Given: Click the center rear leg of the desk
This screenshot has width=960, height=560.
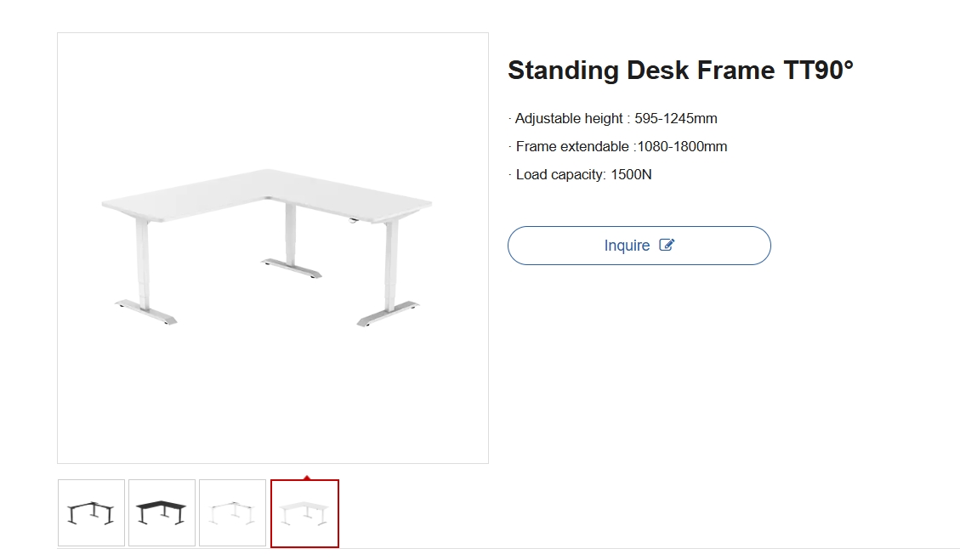Looking at the screenshot, I should click(290, 234).
